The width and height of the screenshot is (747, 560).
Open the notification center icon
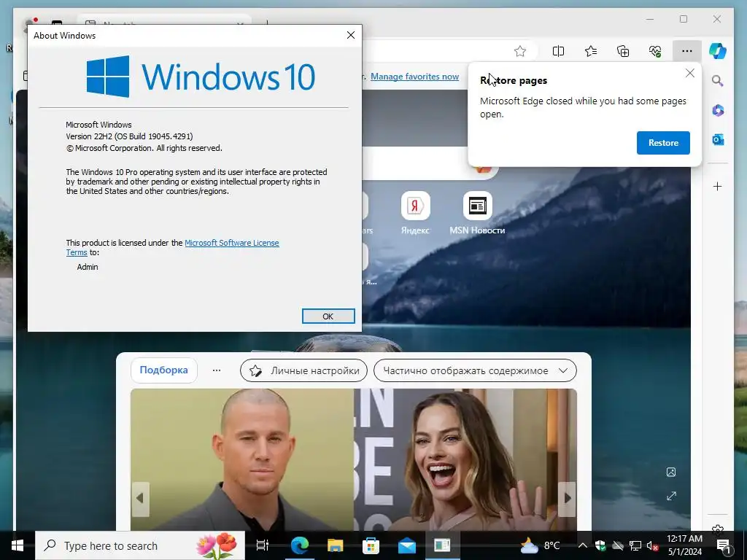[723, 545]
